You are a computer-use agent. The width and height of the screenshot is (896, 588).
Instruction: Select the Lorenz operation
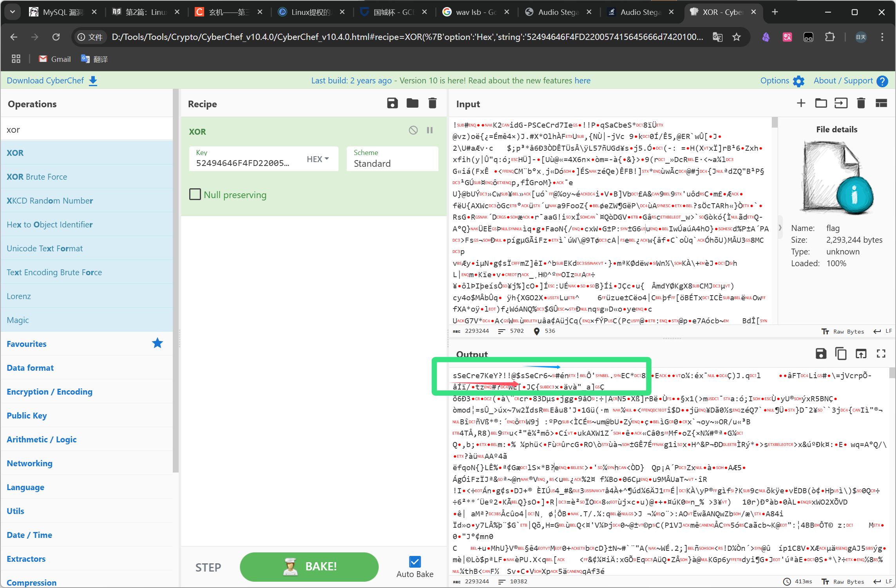coord(87,296)
